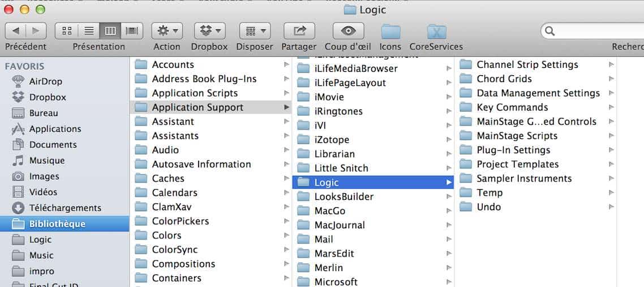Open the CoreServices folder shortcut in toolbar
The height and width of the screenshot is (287, 644).
(436, 32)
